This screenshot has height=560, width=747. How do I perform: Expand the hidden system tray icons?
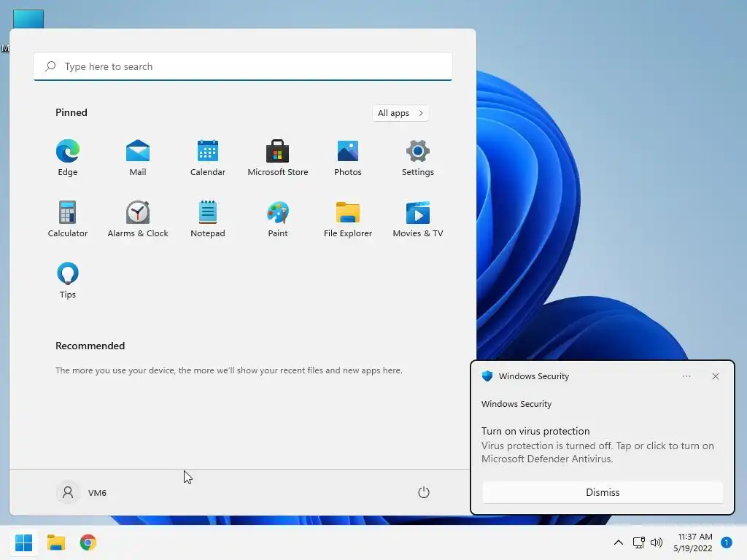coord(618,542)
